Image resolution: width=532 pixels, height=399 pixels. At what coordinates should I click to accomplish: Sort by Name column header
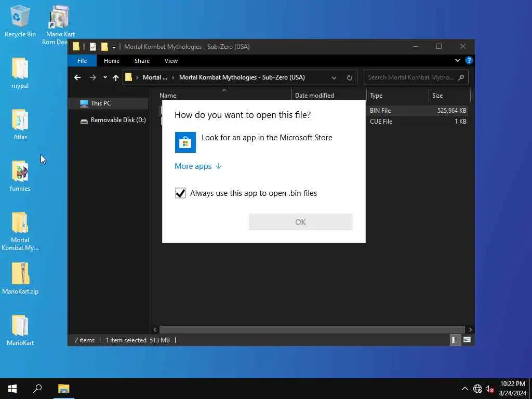tap(224, 96)
